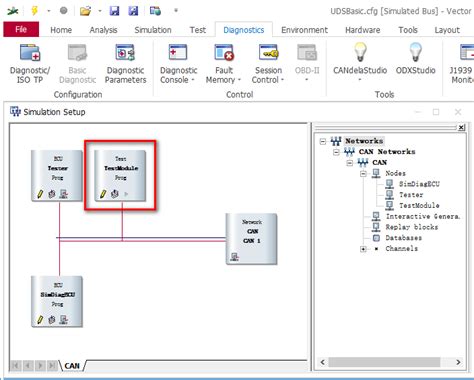Open the Diagnostic/ISO TP configuration
The image size is (474, 380).
click(30, 63)
